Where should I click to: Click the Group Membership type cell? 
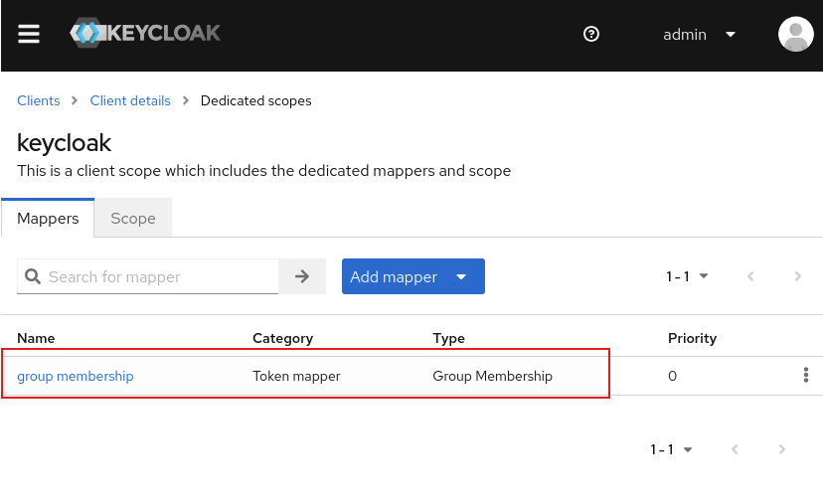492,376
